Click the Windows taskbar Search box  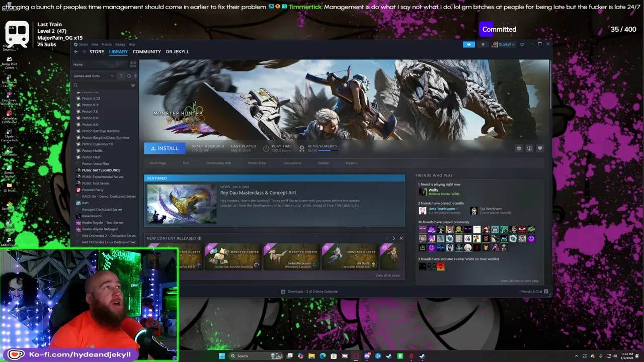[x=256, y=356]
